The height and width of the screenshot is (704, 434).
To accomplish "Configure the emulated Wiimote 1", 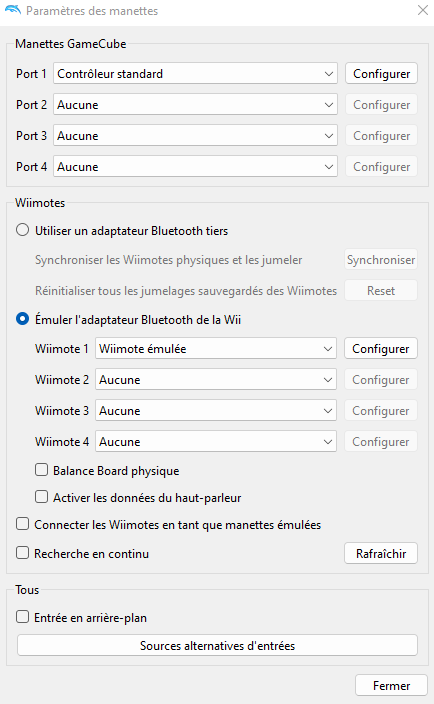I will point(381,348).
